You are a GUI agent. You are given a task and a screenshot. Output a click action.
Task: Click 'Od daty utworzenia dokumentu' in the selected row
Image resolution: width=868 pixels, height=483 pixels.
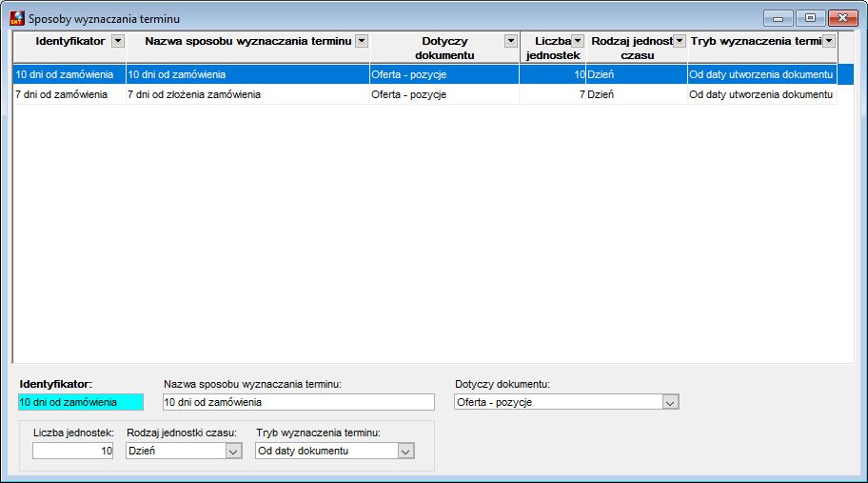(x=762, y=74)
